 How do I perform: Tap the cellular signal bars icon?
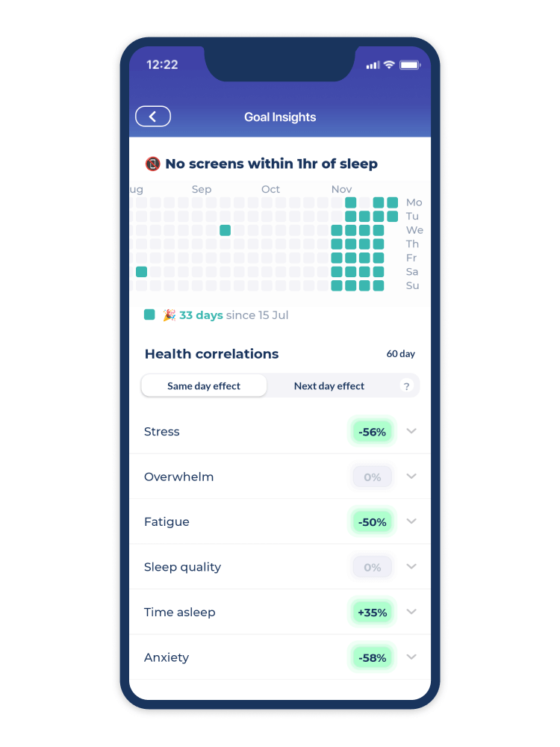pos(373,65)
